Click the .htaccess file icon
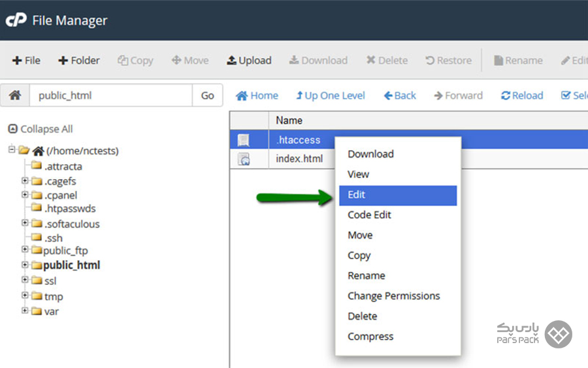 coord(244,140)
